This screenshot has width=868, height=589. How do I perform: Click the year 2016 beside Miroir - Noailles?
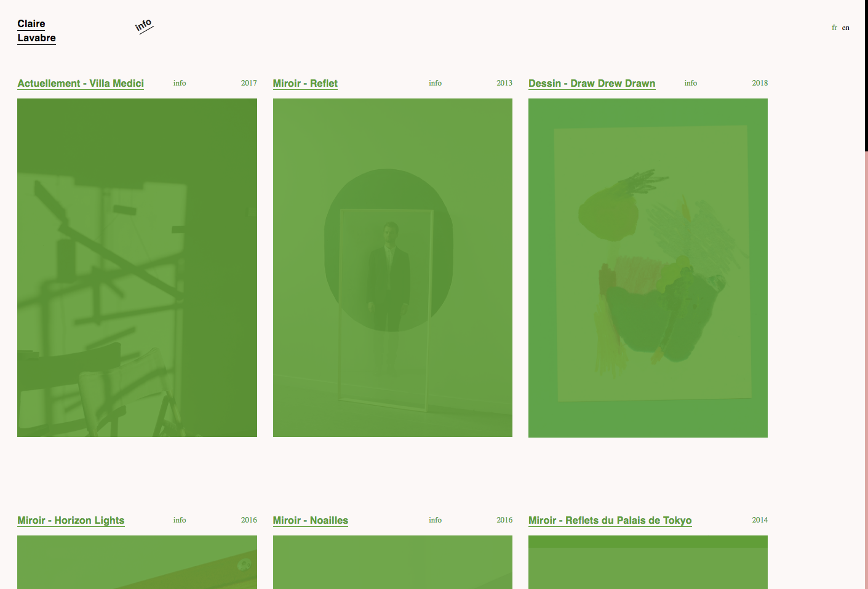coord(504,520)
